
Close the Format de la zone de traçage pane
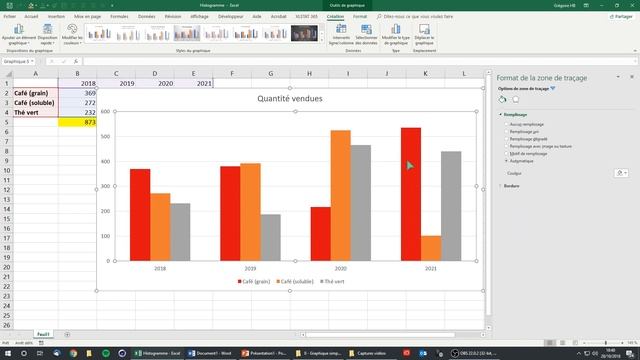pos(632,77)
